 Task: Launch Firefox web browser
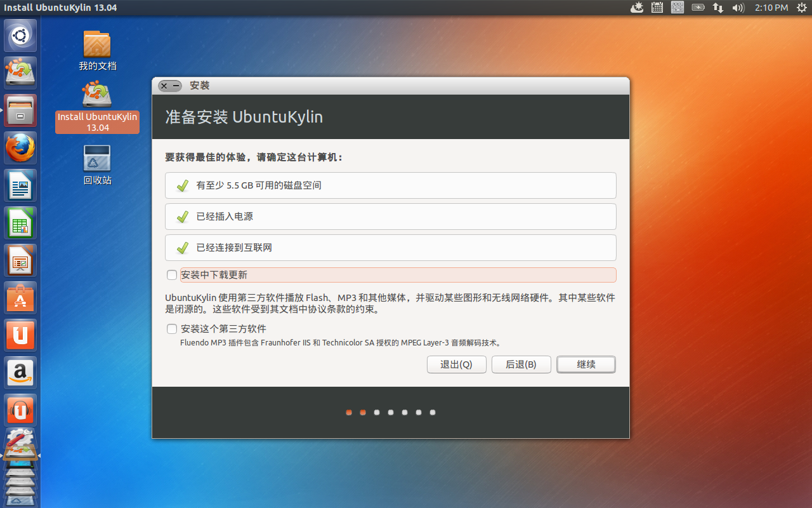click(x=20, y=148)
